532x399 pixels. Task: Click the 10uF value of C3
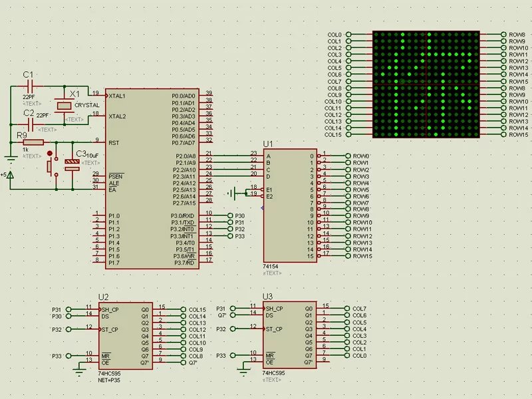pos(92,156)
